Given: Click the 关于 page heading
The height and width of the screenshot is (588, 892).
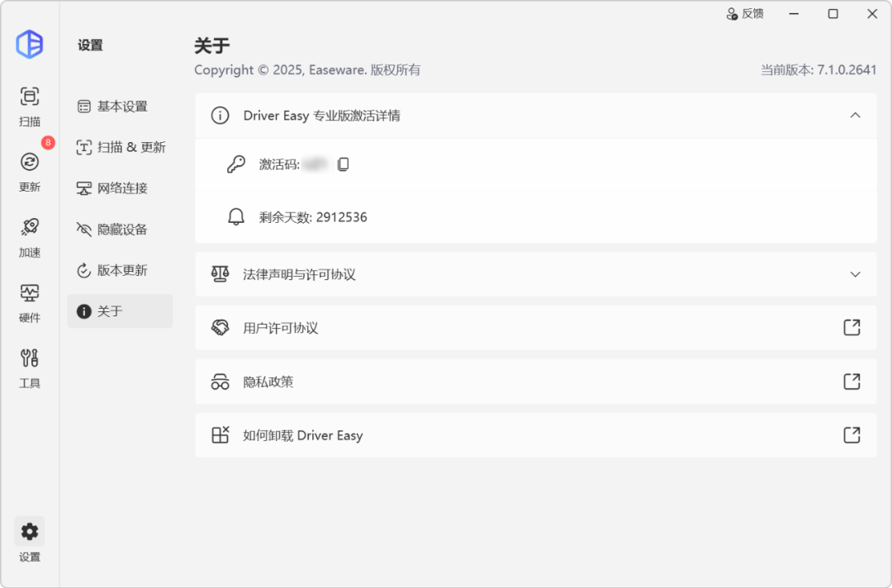Looking at the screenshot, I should 212,45.
